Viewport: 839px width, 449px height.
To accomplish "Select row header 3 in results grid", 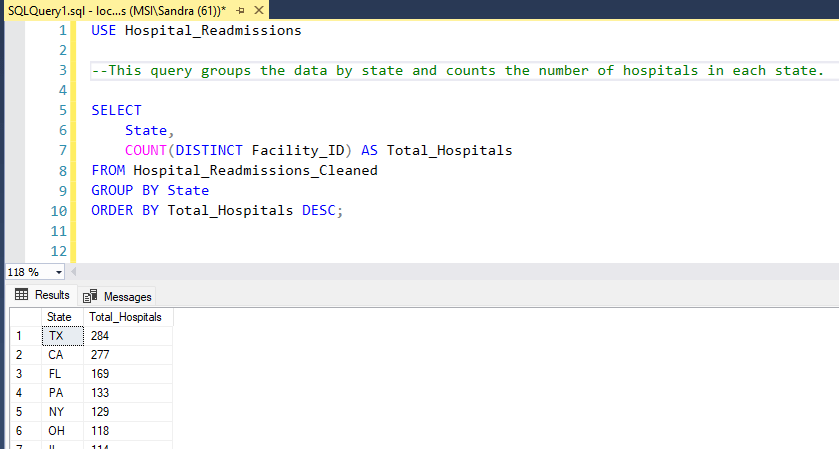I will (x=26, y=374).
